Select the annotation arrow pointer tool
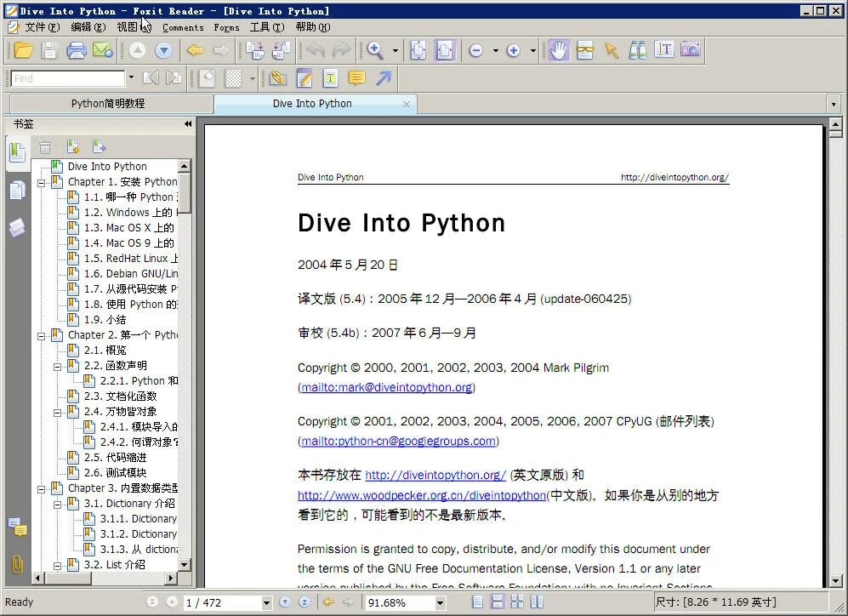This screenshot has height=616, width=848. tap(612, 50)
